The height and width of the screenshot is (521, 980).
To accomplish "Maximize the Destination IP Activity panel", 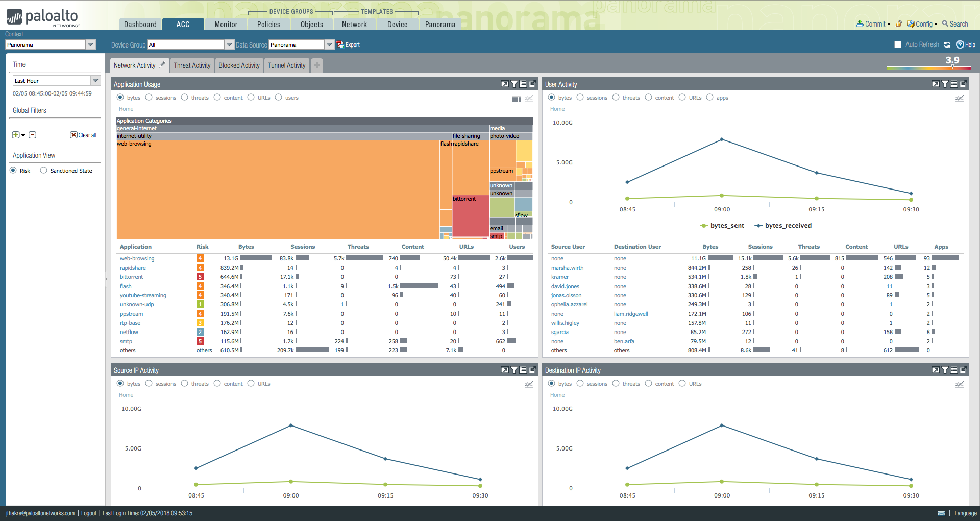I will (936, 370).
